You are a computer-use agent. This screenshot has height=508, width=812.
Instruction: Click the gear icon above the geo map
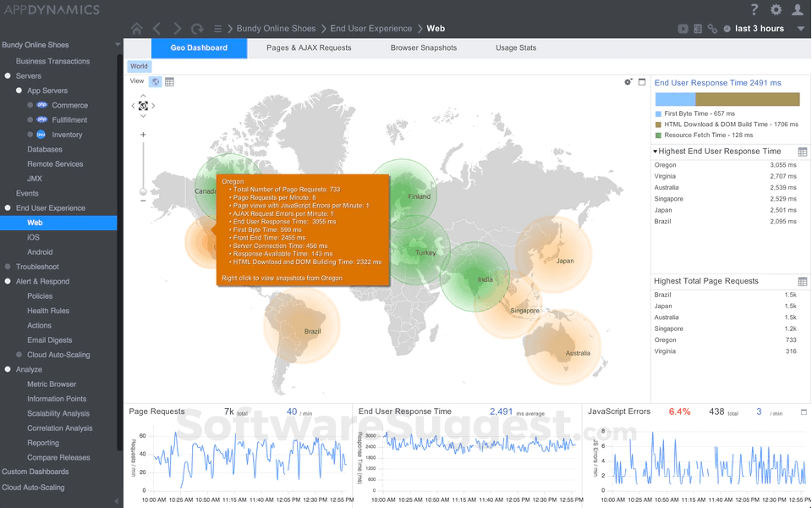coord(628,81)
